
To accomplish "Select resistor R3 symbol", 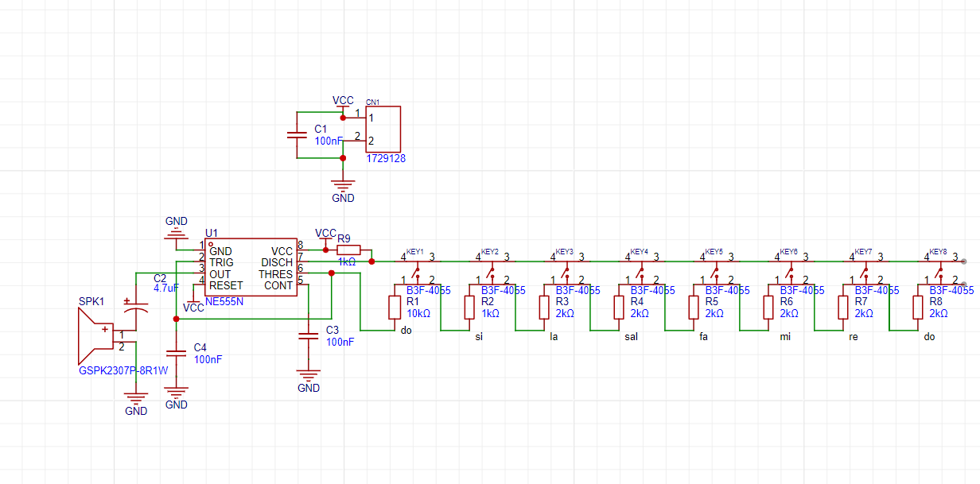I will pyautogui.click(x=543, y=307).
